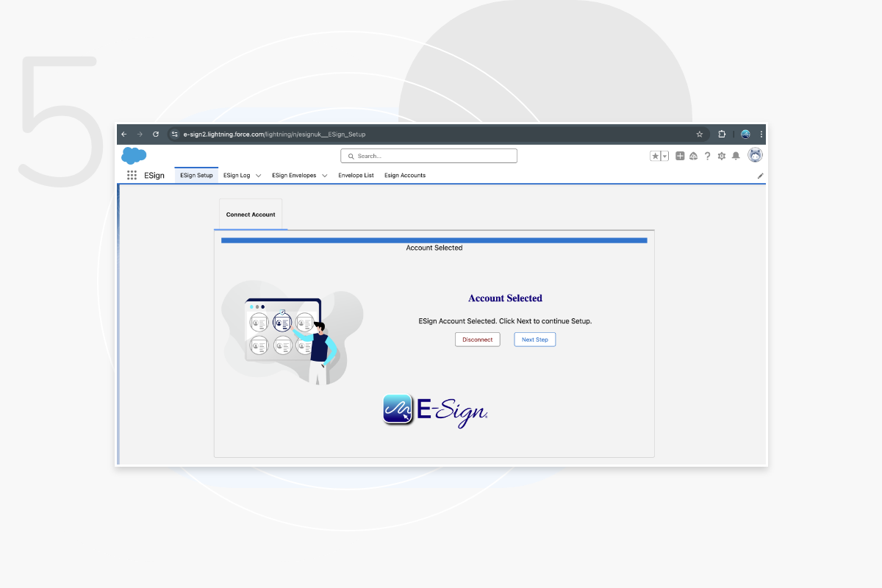Screen dimensions: 882x588
Task: Add page to Salesforce favorites star
Action: click(655, 156)
